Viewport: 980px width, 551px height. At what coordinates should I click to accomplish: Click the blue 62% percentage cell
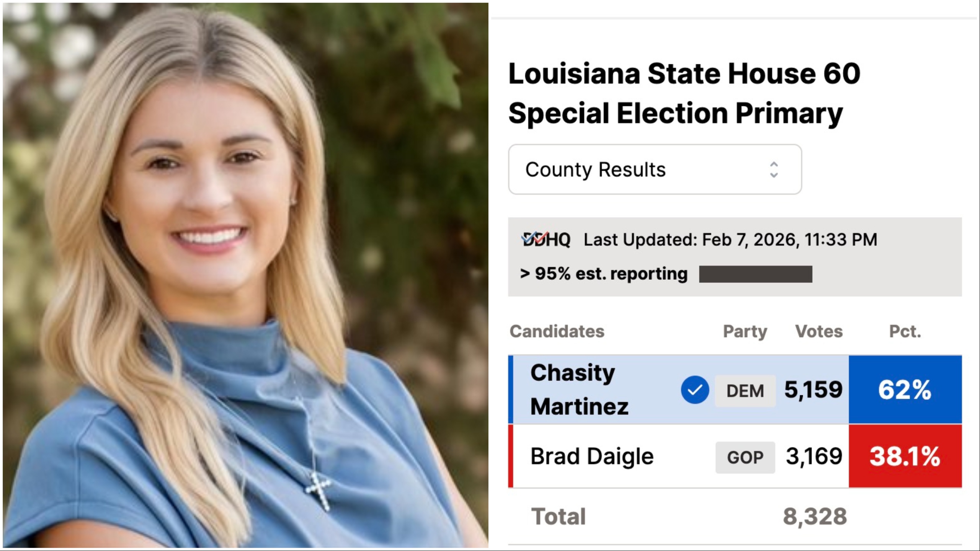click(905, 390)
